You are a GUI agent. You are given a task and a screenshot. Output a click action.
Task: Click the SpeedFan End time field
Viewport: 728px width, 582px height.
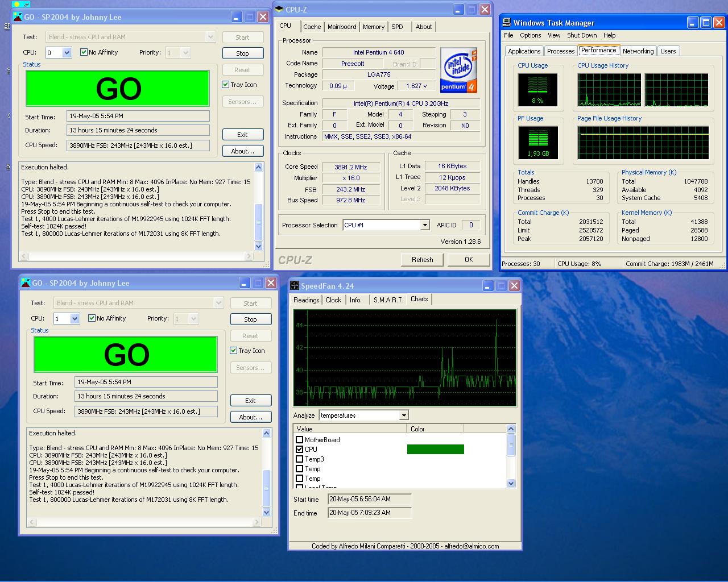click(370, 513)
